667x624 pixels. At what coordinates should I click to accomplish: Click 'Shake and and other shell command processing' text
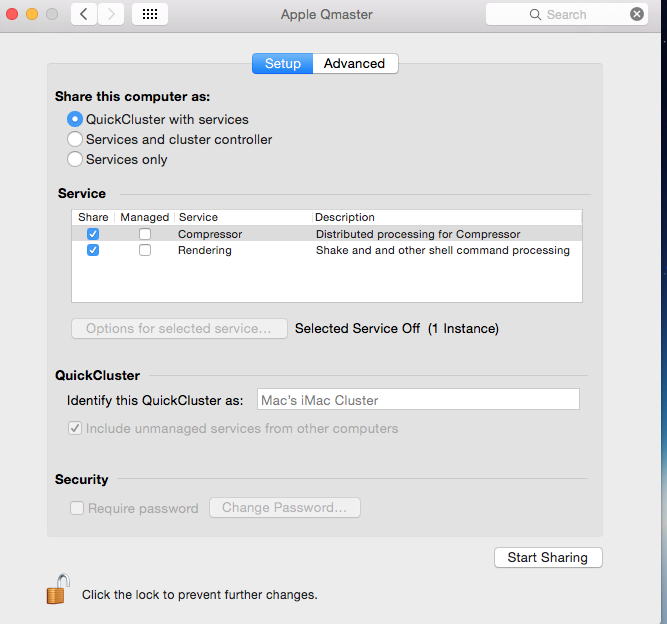pyautogui.click(x=443, y=250)
